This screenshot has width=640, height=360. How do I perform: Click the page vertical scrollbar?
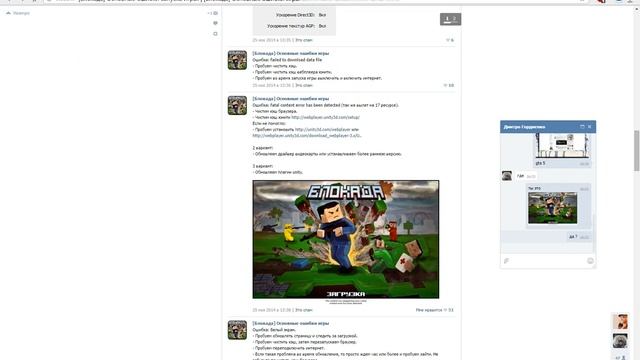point(636,151)
